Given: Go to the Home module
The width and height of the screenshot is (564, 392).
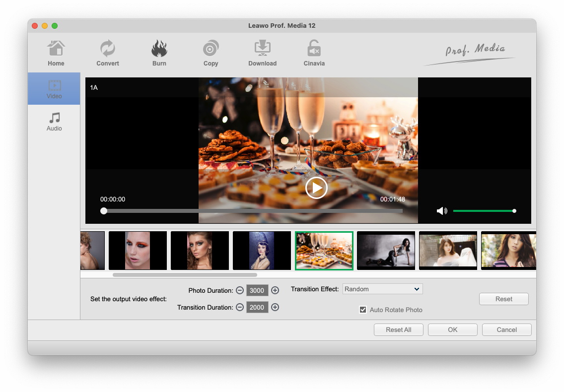Looking at the screenshot, I should [56, 53].
